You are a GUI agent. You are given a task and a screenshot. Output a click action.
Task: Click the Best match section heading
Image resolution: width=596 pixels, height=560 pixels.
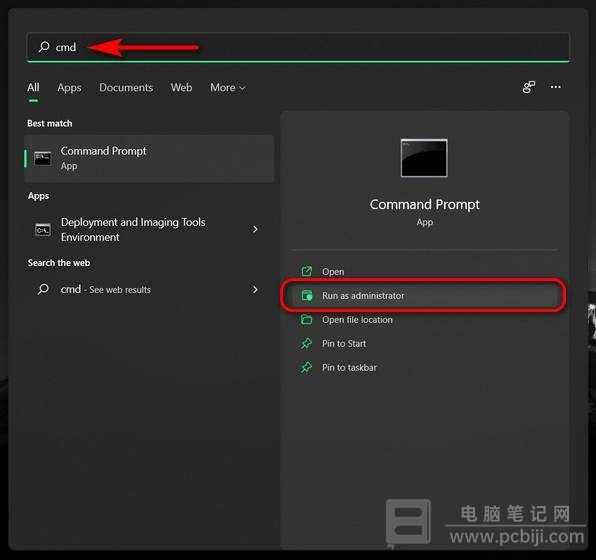50,124
